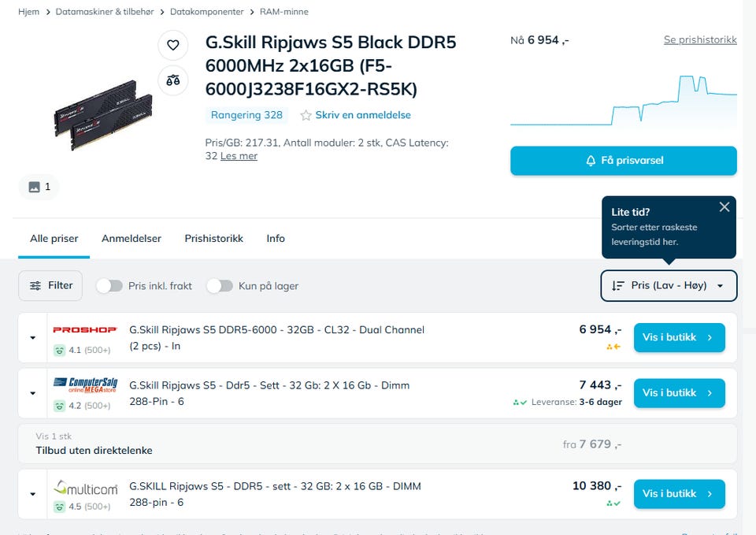The image size is (756, 535).
Task: Click the compare scales icon
Action: pyautogui.click(x=173, y=80)
